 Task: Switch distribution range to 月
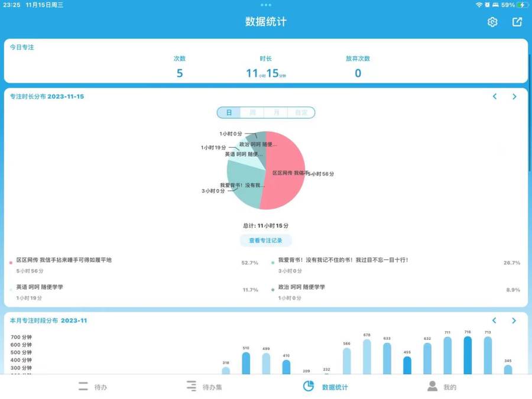276,112
